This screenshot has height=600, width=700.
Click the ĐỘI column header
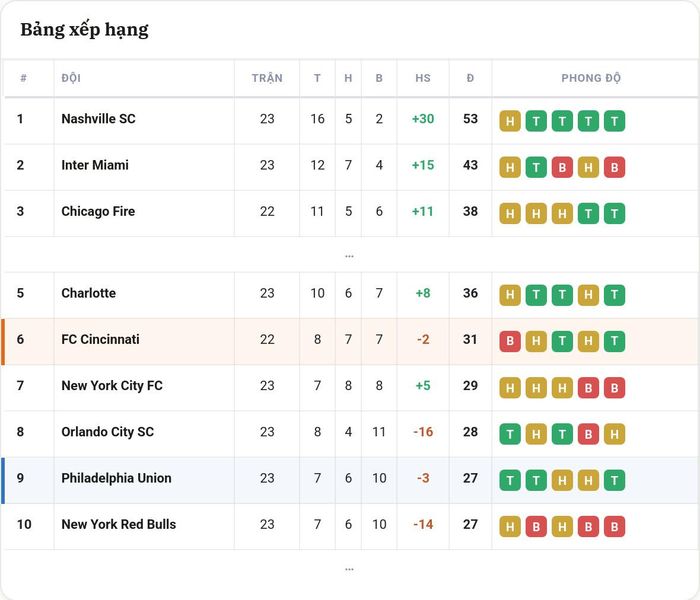click(71, 78)
